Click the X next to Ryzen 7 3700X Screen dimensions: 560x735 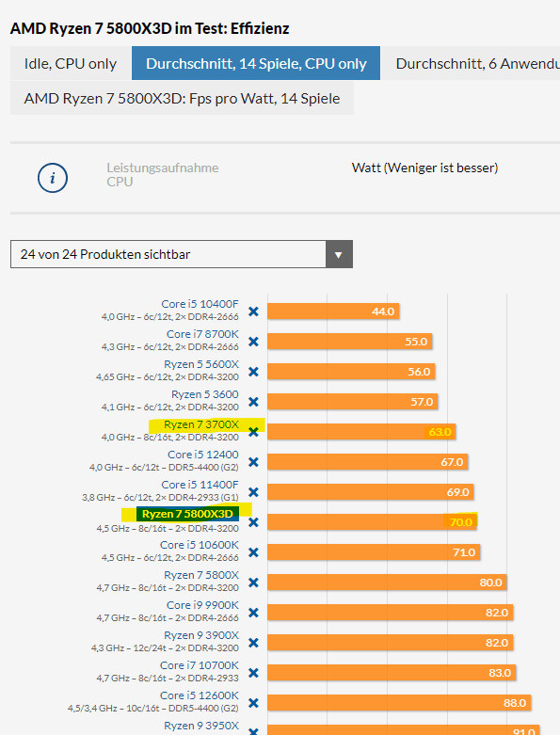[x=253, y=432]
